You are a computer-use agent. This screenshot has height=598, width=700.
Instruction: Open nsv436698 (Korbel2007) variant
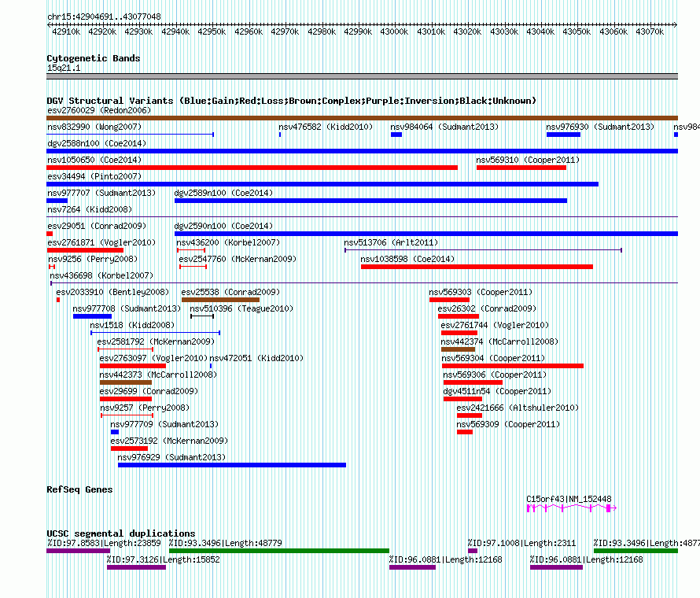tap(101, 275)
